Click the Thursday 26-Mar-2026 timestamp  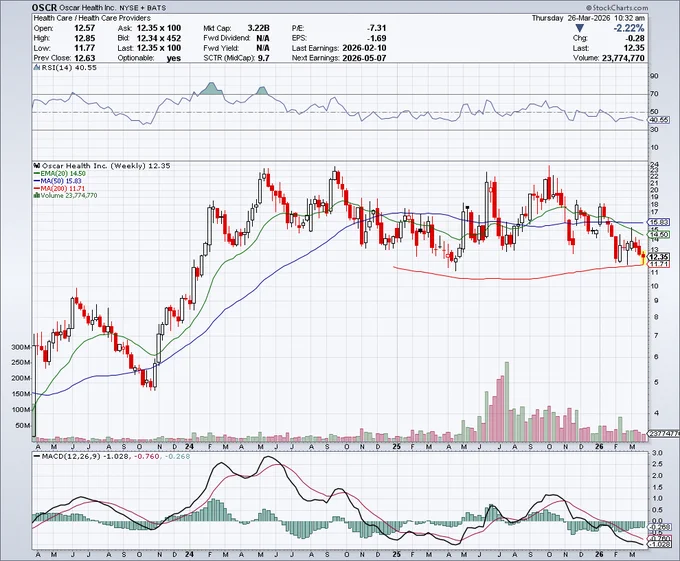coord(588,18)
